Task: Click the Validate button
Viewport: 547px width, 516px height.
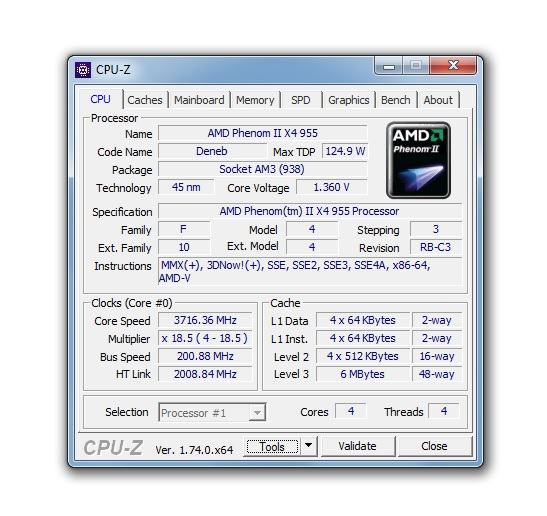Action: [x=358, y=446]
